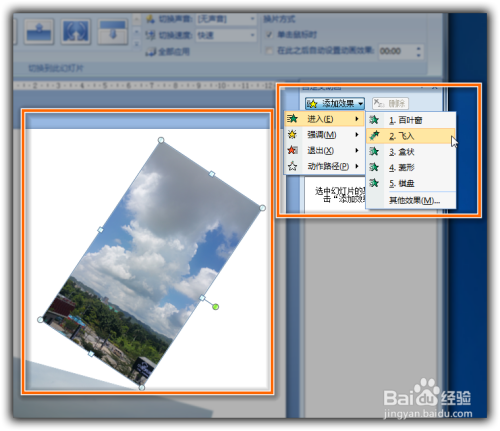Click the transition gallery scroll-down arrow
The height and width of the screenshot is (431, 500).
coord(137,32)
